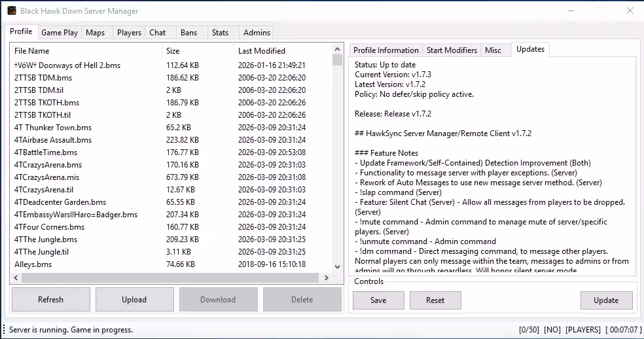Click the Black Hawk Down app icon
Screen dimensions: 644x339
[x=12, y=10]
